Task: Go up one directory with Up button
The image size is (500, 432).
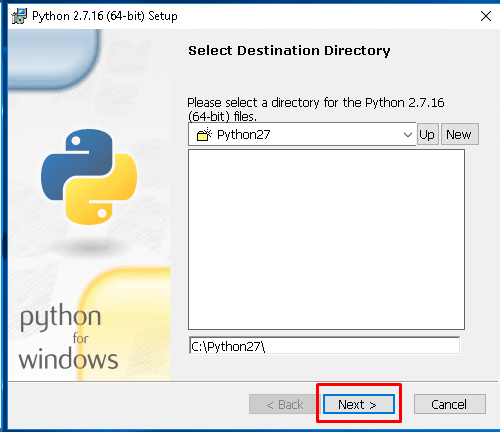Action: [427, 134]
